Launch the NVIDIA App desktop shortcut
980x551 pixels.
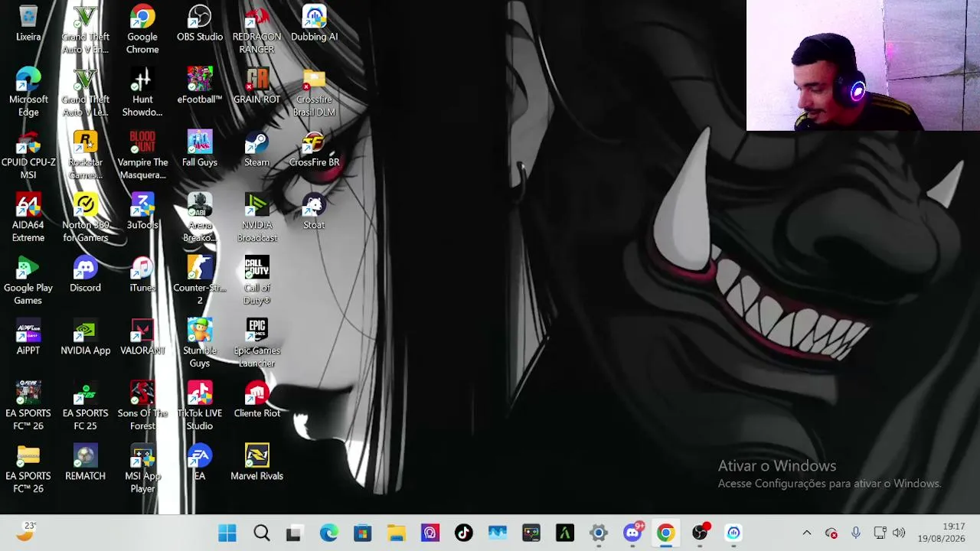tap(85, 337)
